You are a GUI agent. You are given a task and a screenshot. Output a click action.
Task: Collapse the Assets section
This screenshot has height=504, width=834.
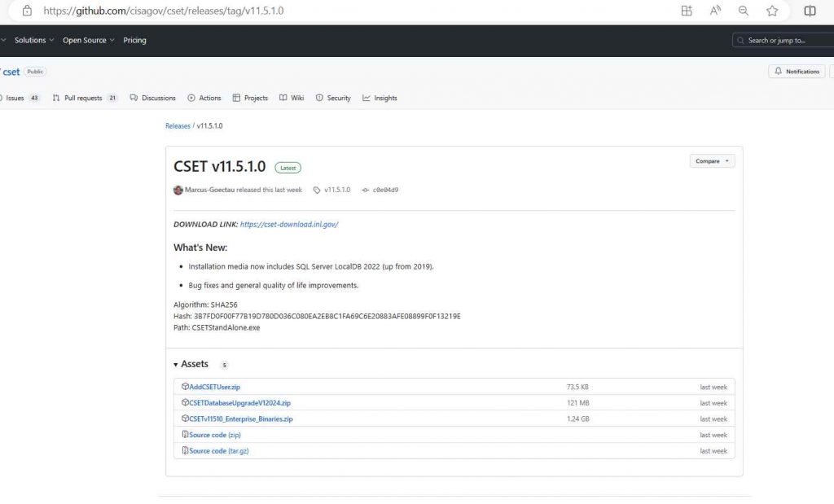191,364
